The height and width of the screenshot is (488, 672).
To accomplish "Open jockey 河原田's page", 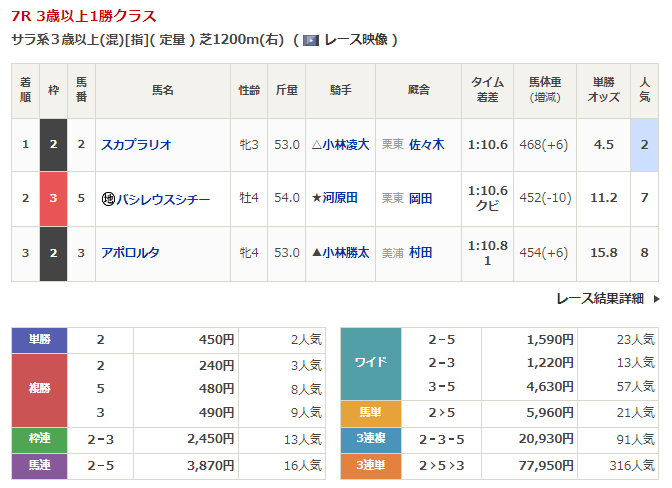I will click(340, 199).
